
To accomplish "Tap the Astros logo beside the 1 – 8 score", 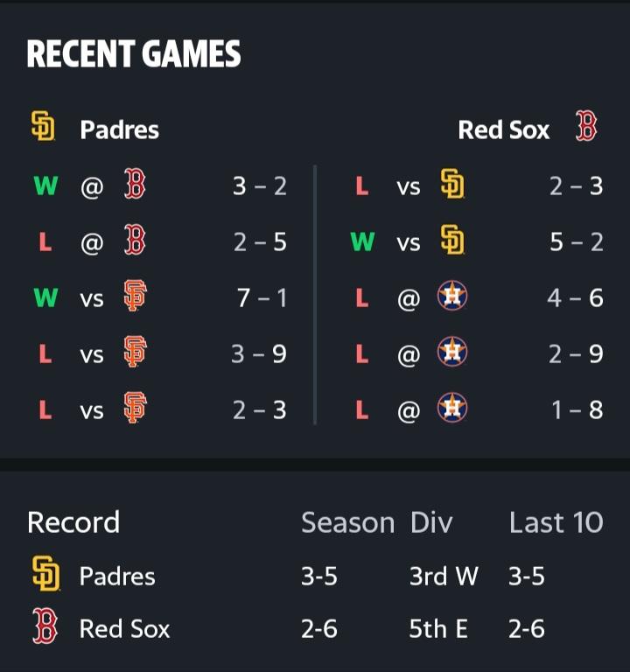I will 451,409.
